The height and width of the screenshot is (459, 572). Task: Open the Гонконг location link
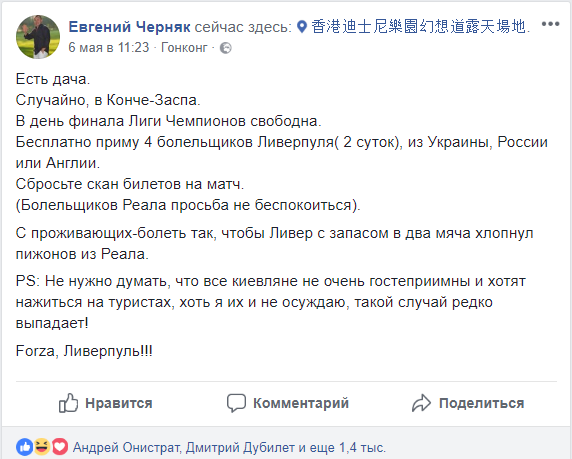(184, 47)
